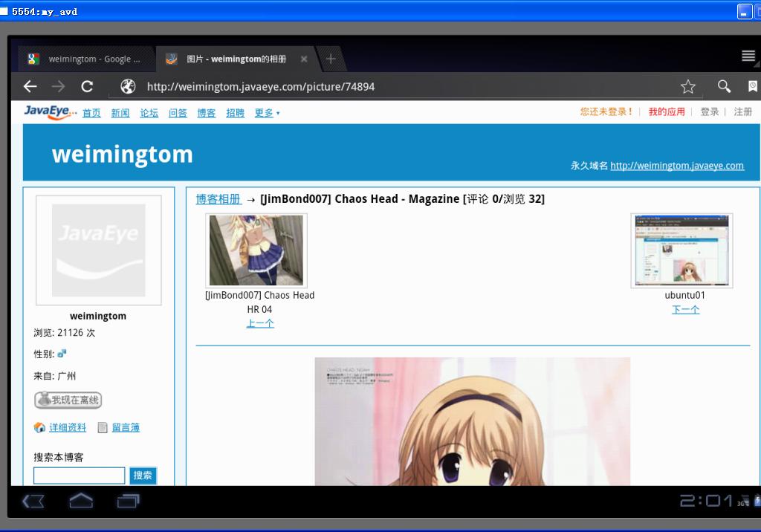Open the 新闻 navigation link
761x532 pixels.
pyautogui.click(x=120, y=113)
